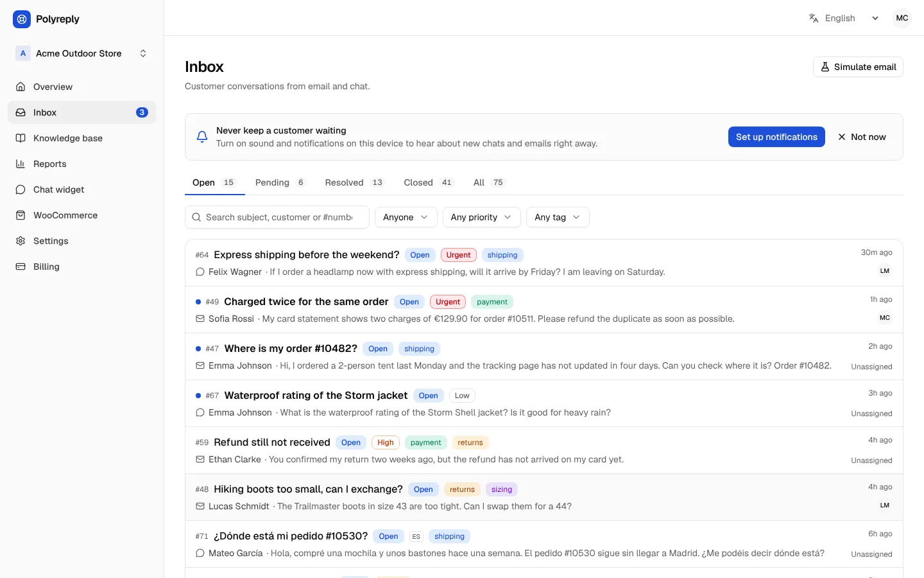The image size is (924, 578).
Task: Click the sizing tag on ticket #48
Action: click(x=502, y=489)
